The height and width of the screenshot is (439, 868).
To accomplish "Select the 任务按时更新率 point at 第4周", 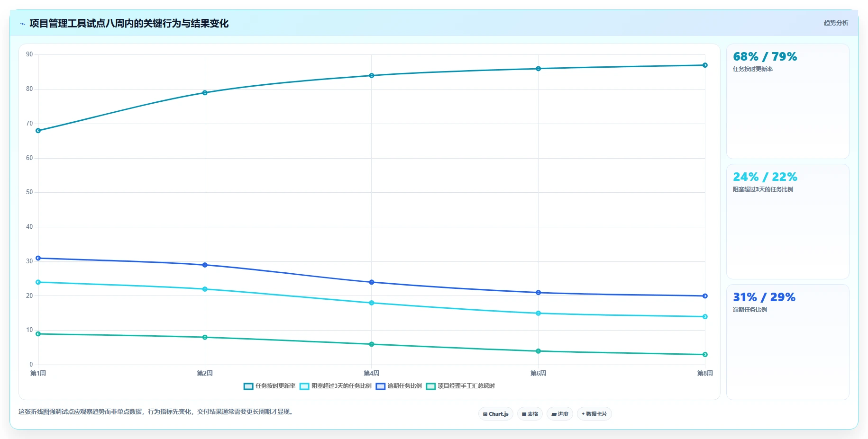I will (372, 76).
